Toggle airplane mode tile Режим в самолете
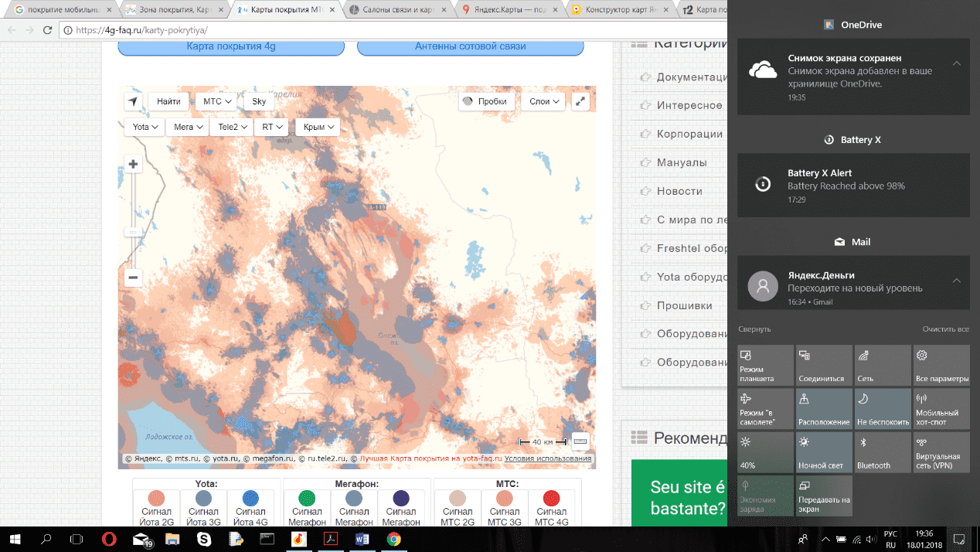980x552 pixels. [765, 408]
